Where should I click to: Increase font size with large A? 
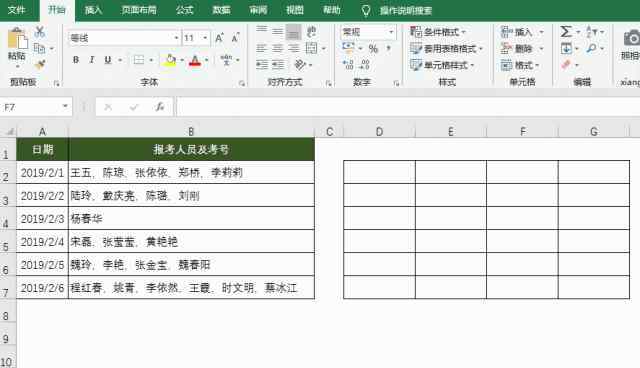point(219,38)
